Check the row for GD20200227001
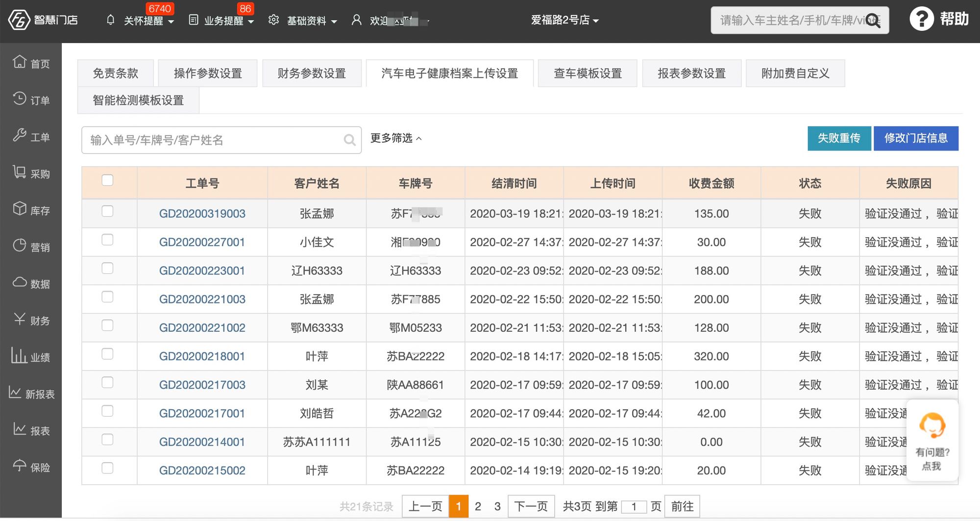The width and height of the screenshot is (980, 521). click(x=107, y=240)
